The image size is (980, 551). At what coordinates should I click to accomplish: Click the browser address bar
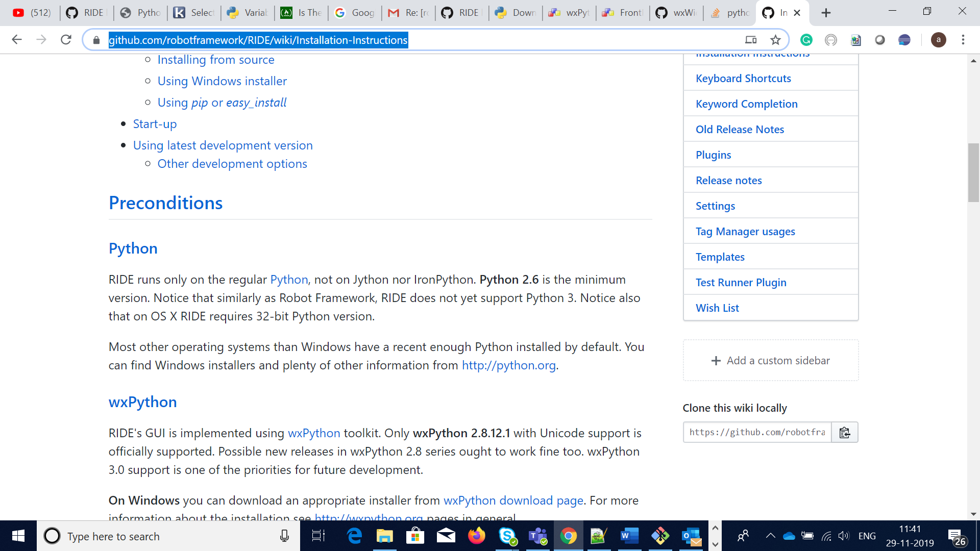click(419, 40)
